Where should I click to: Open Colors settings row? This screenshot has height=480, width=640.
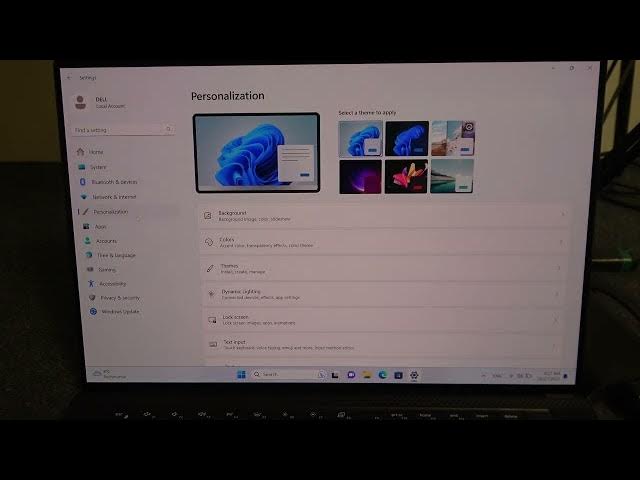[x=383, y=242]
